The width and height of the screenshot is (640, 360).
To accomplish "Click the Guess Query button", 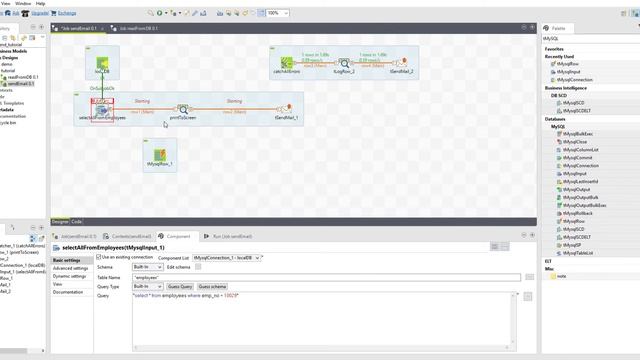I will click(x=180, y=287).
